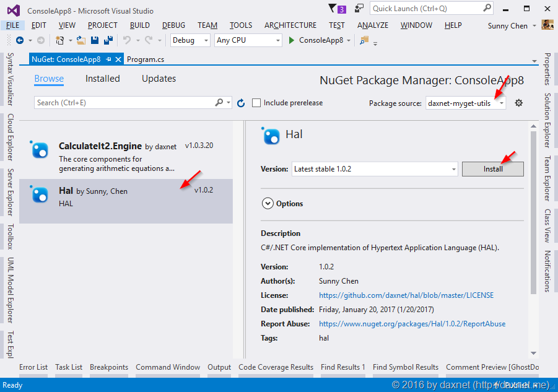Click the Find in Files toolbar icon
Image resolution: width=558 pixels, height=392 pixels.
click(364, 40)
